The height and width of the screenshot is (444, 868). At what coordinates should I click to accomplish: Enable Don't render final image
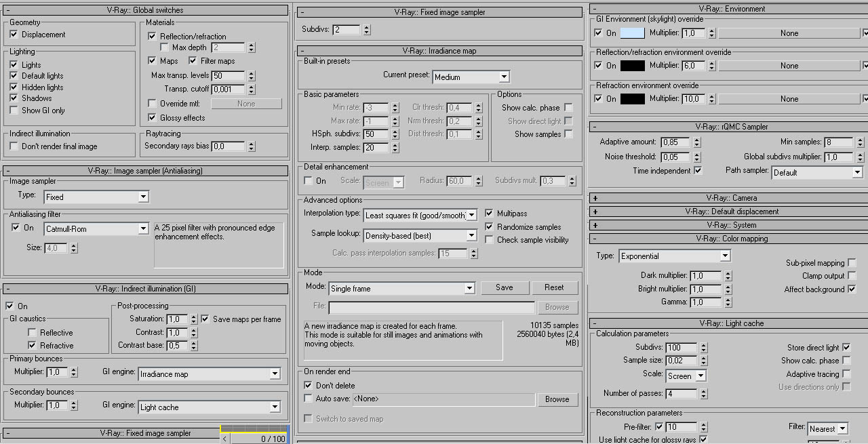click(x=14, y=146)
